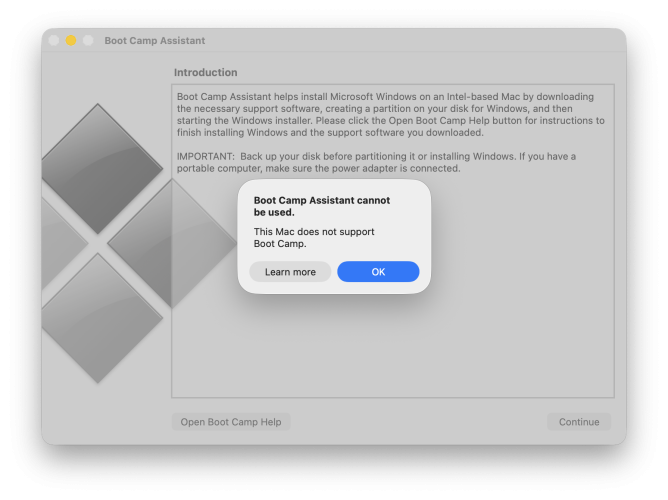The height and width of the screenshot is (500, 668).
Task: Click the yellow minimize window button
Action: click(71, 40)
